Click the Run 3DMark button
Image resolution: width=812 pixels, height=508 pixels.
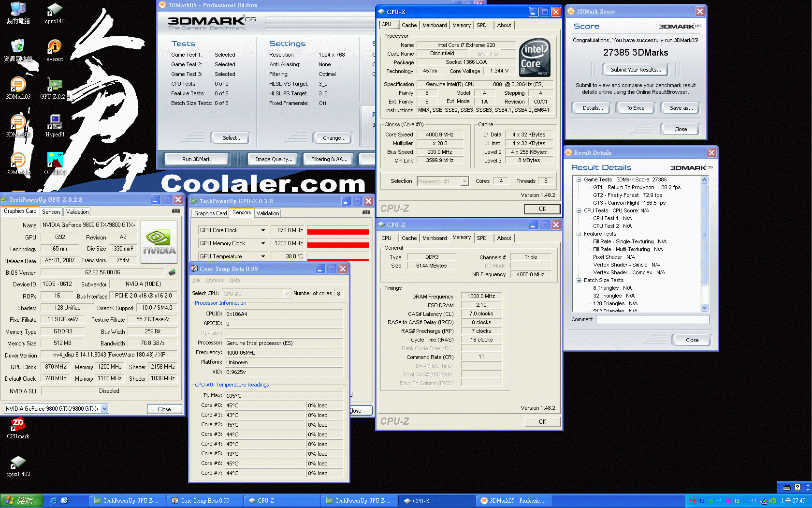click(196, 159)
